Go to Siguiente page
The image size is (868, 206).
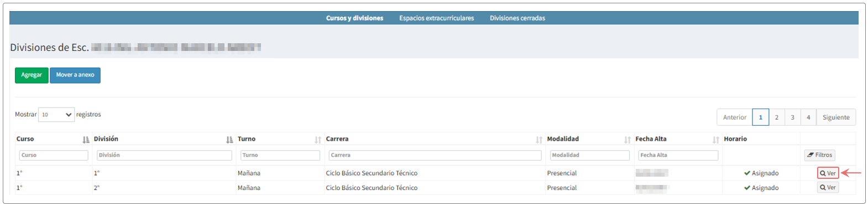[x=836, y=117]
